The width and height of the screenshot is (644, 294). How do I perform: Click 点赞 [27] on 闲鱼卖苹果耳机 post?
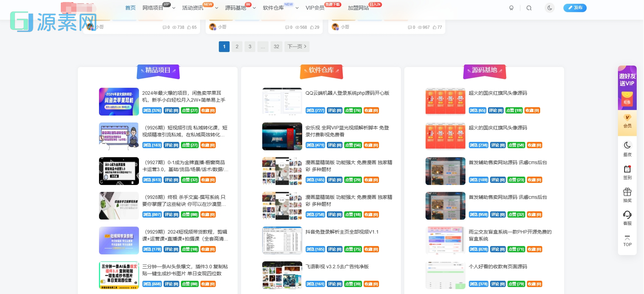click(x=190, y=110)
